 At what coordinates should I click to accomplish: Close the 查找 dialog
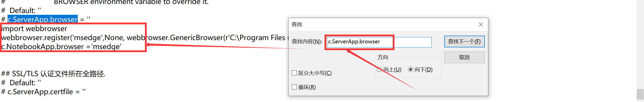(x=481, y=24)
